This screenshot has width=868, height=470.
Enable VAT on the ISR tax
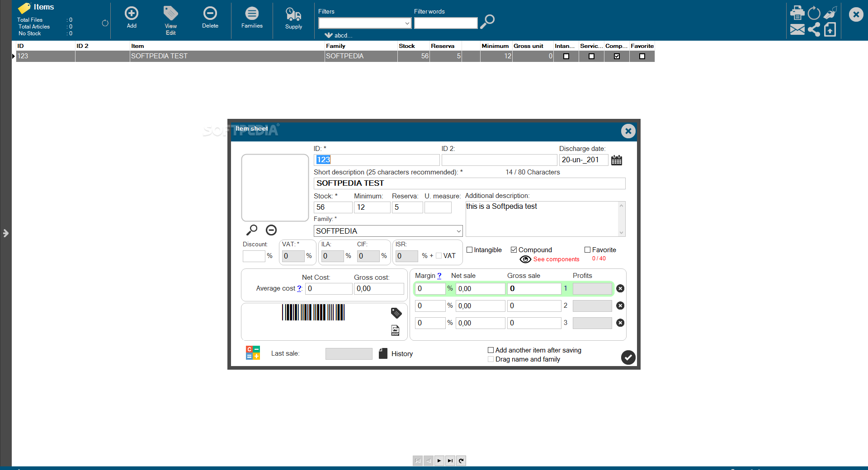[439, 256]
